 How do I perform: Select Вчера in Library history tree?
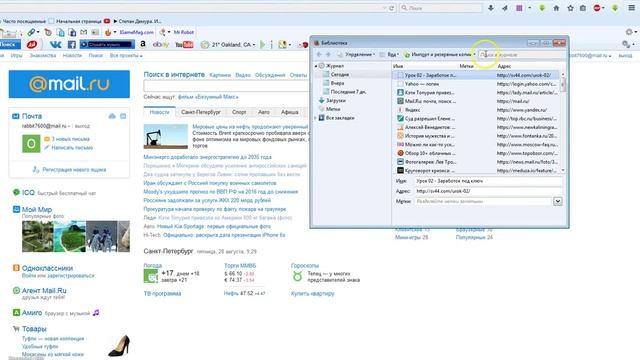pyautogui.click(x=337, y=83)
